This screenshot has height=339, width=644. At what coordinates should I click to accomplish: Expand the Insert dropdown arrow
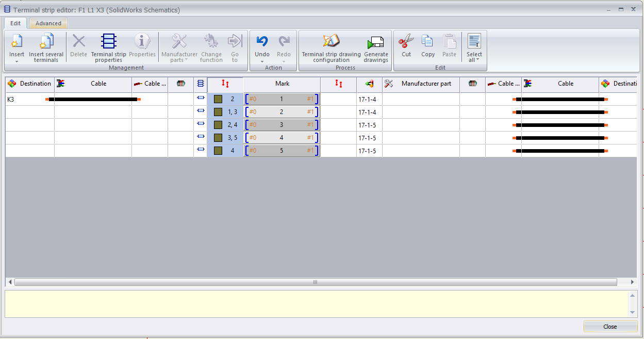click(x=16, y=61)
